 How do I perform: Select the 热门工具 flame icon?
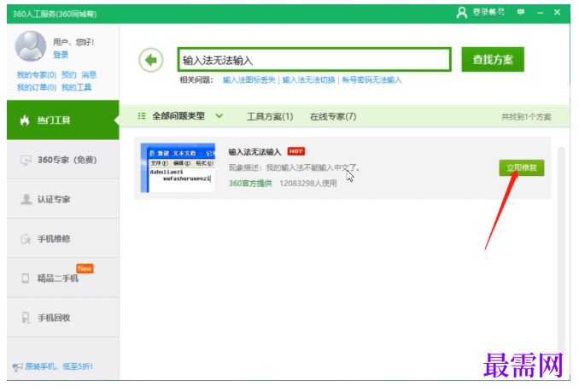[25, 120]
